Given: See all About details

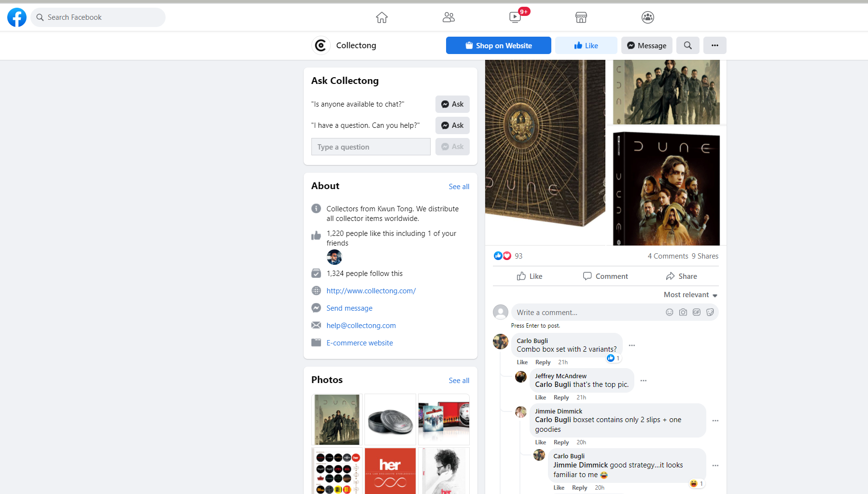Looking at the screenshot, I should (x=459, y=187).
